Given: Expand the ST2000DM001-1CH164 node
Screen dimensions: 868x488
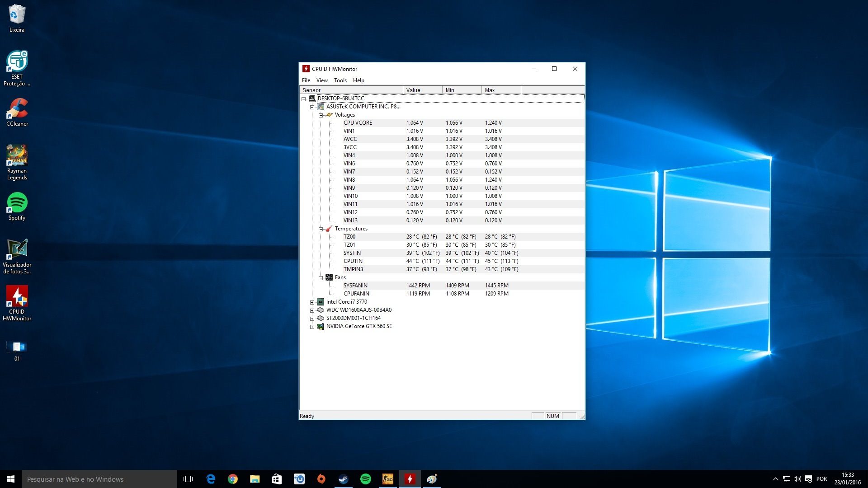Looking at the screenshot, I should 312,319.
